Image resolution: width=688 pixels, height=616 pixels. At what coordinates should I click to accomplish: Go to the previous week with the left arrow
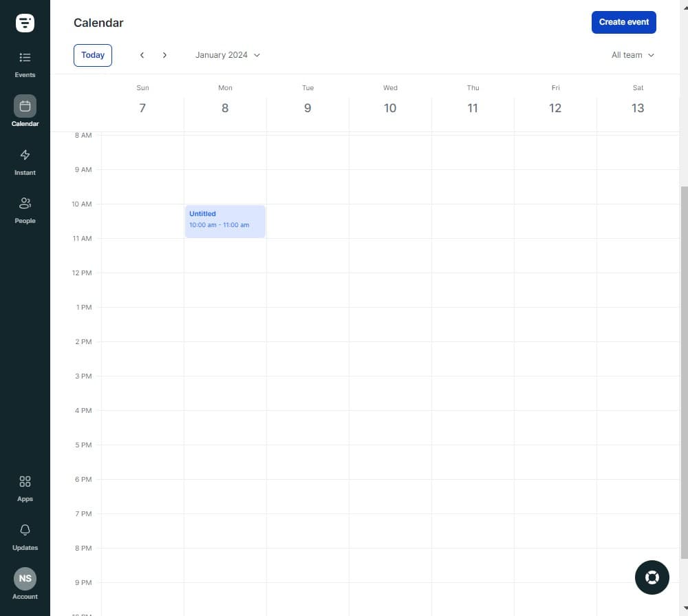click(x=142, y=55)
